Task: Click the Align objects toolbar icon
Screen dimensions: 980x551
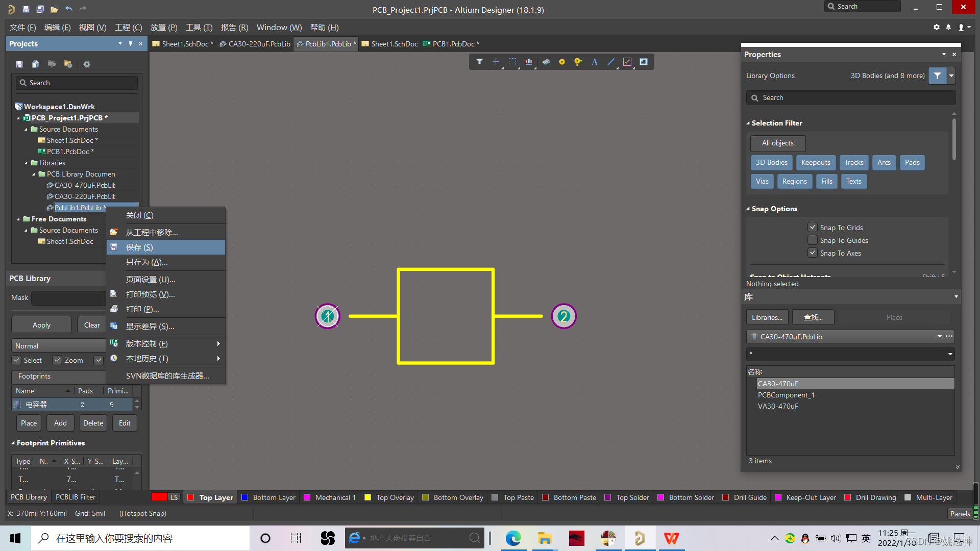Action: tap(528, 62)
